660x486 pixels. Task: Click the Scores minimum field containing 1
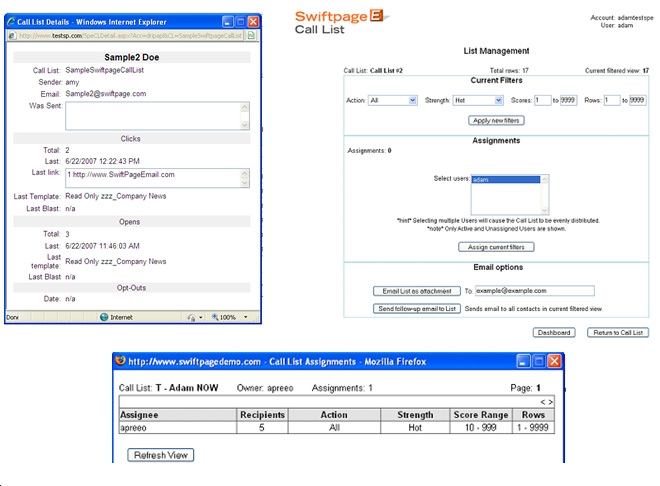click(x=543, y=100)
